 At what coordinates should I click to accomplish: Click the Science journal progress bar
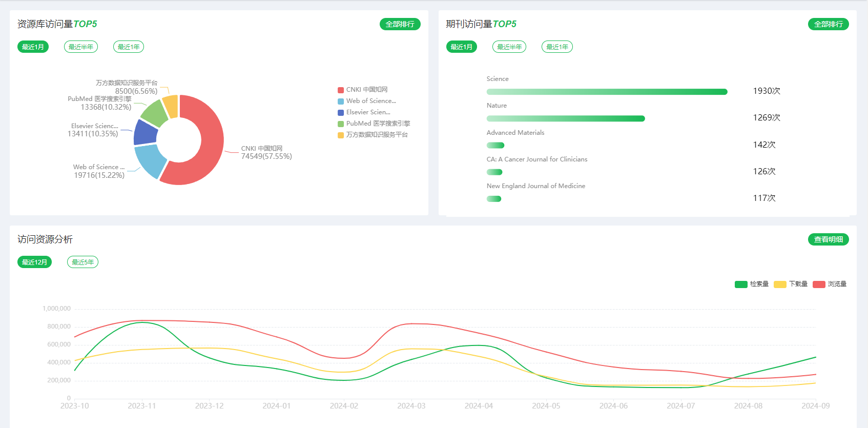[x=607, y=92]
